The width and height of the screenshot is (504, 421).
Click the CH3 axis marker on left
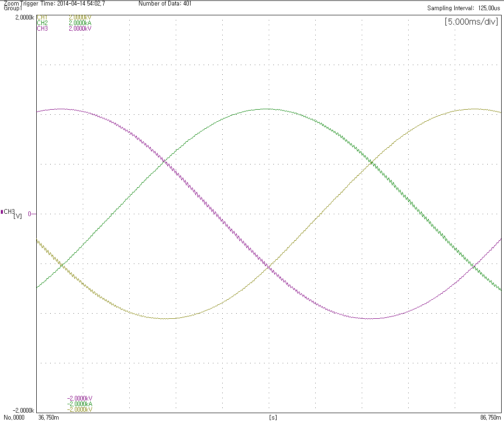(9, 212)
